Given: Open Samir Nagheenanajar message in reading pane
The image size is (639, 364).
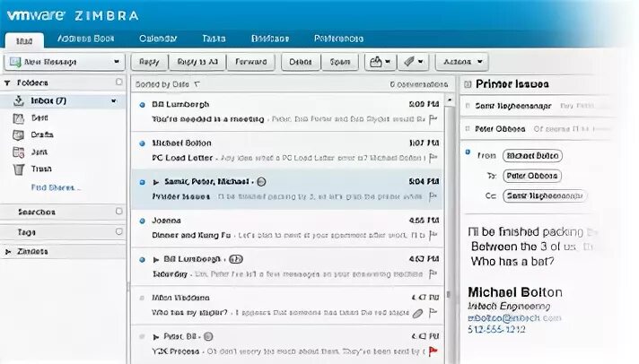Looking at the screenshot, I should [x=536, y=107].
